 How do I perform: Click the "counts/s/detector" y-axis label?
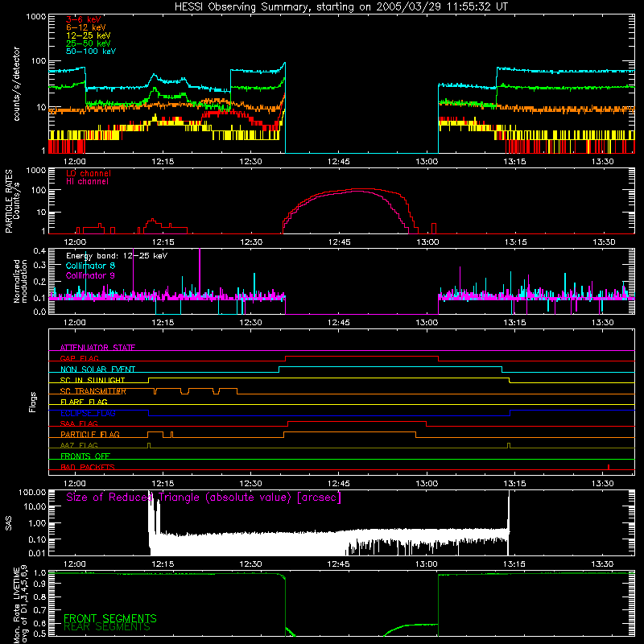click(x=16, y=84)
